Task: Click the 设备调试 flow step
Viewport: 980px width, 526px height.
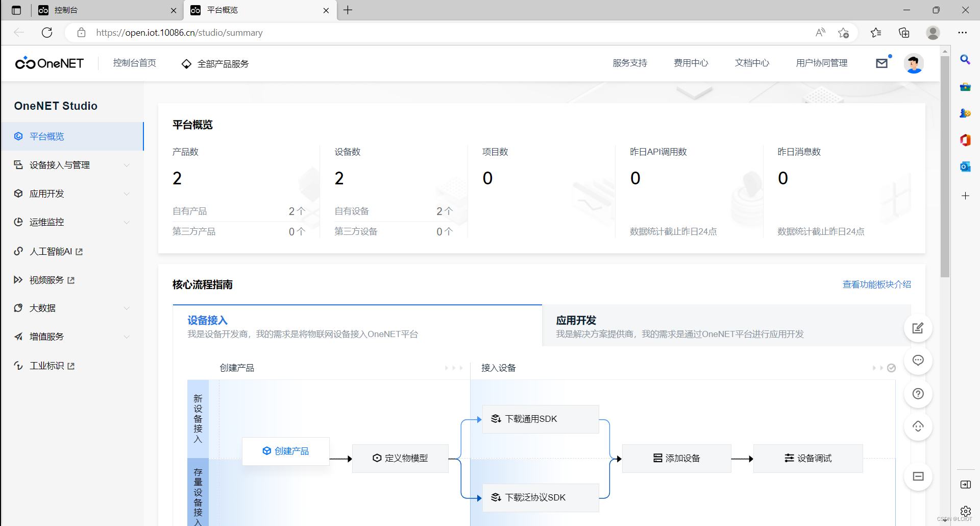Action: [808, 458]
